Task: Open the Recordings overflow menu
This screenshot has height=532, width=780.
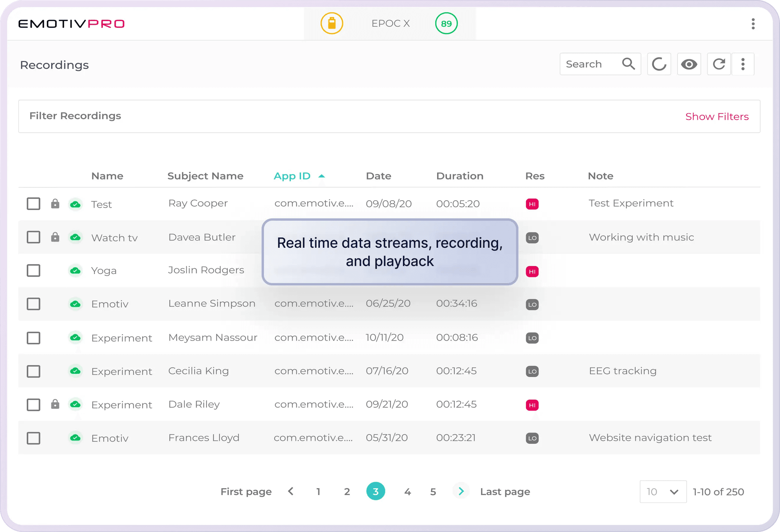Action: pos(743,64)
